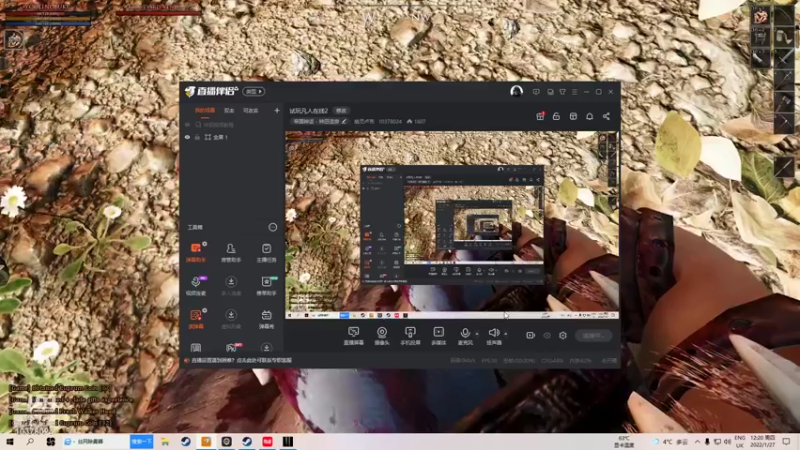Click the game's top-left skill icon

pos(14,39)
